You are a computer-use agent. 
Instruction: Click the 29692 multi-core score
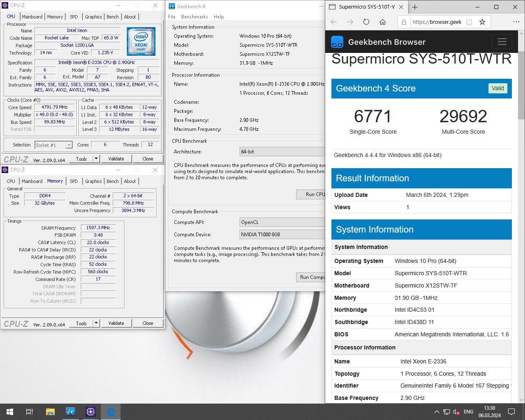(x=463, y=116)
